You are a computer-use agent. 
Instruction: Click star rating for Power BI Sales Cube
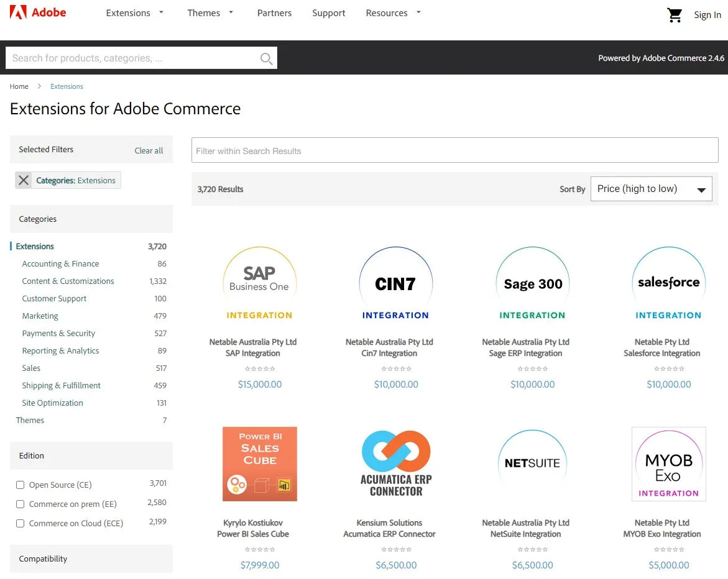(259, 550)
